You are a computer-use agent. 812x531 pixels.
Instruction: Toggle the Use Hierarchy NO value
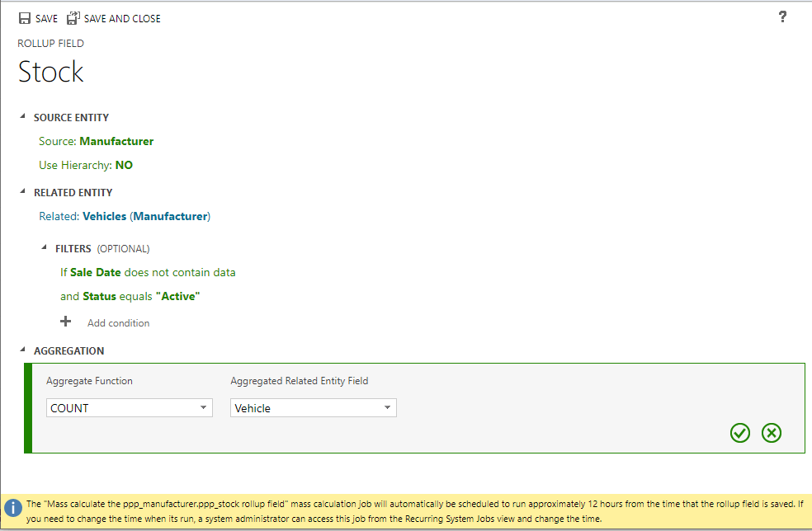(x=124, y=165)
